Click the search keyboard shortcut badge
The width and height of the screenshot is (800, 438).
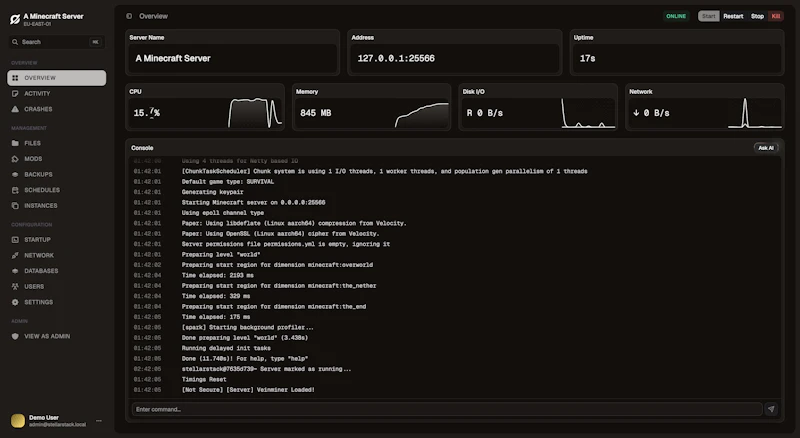(x=95, y=42)
